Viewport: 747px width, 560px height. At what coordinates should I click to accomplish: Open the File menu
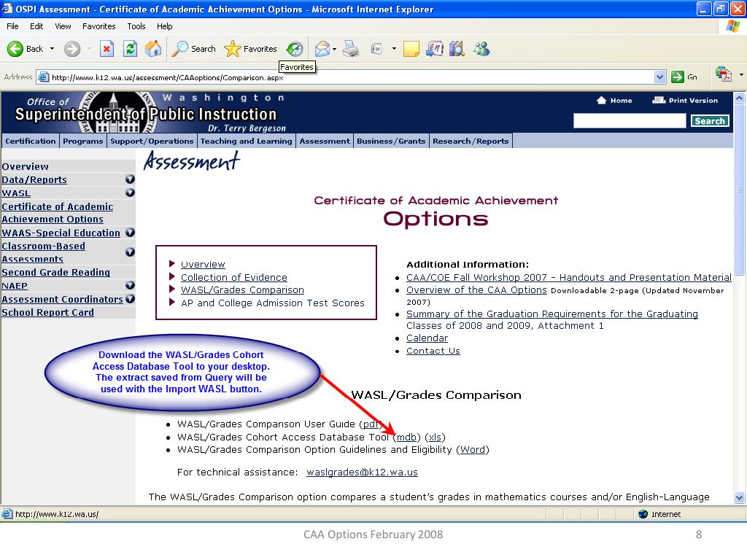tap(12, 26)
